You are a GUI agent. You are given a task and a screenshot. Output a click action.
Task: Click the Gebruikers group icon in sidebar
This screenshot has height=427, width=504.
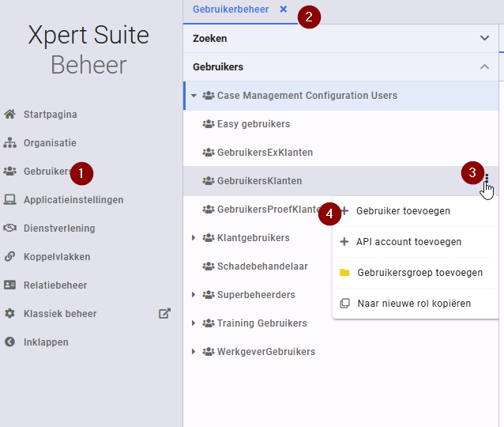9,171
